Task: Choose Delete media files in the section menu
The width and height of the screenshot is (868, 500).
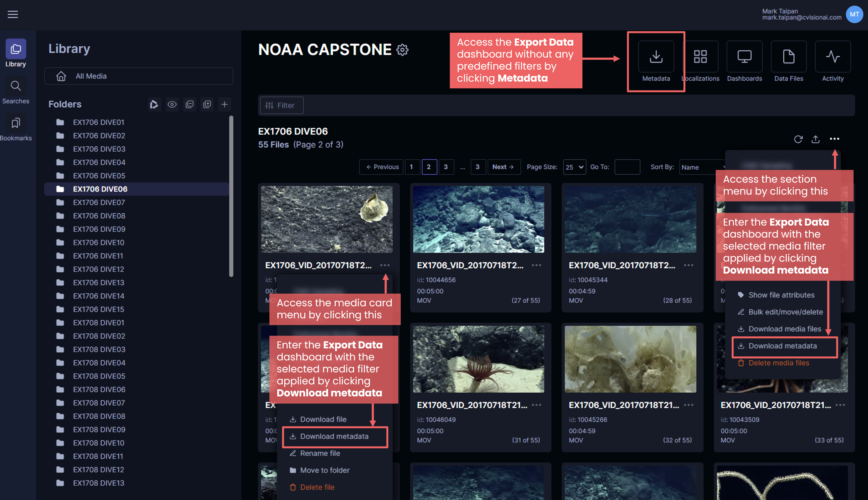Action: point(773,363)
